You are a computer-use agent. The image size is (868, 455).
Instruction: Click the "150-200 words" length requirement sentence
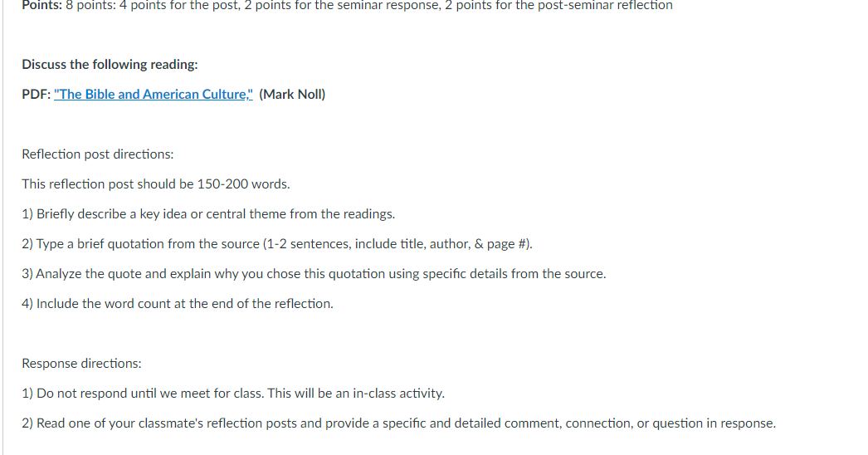coord(155,184)
